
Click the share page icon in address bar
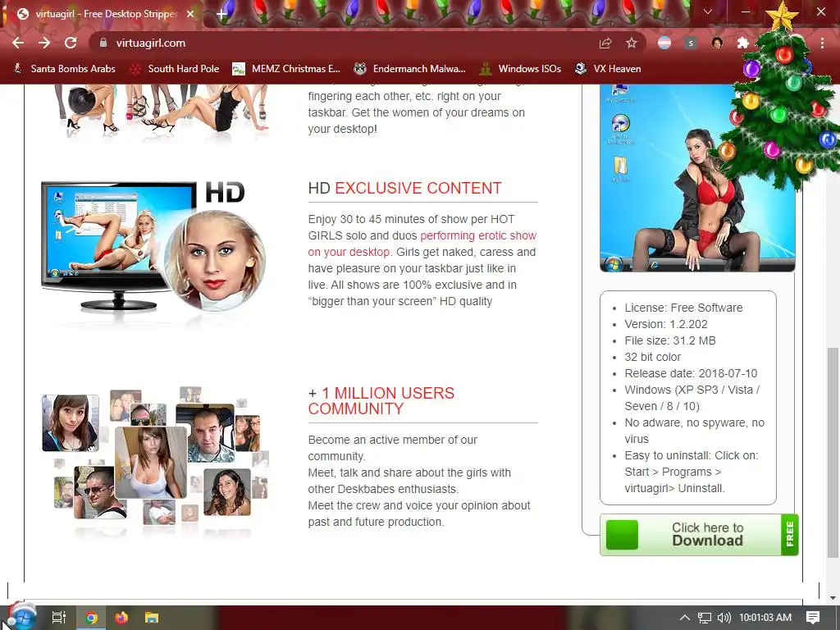pos(605,43)
